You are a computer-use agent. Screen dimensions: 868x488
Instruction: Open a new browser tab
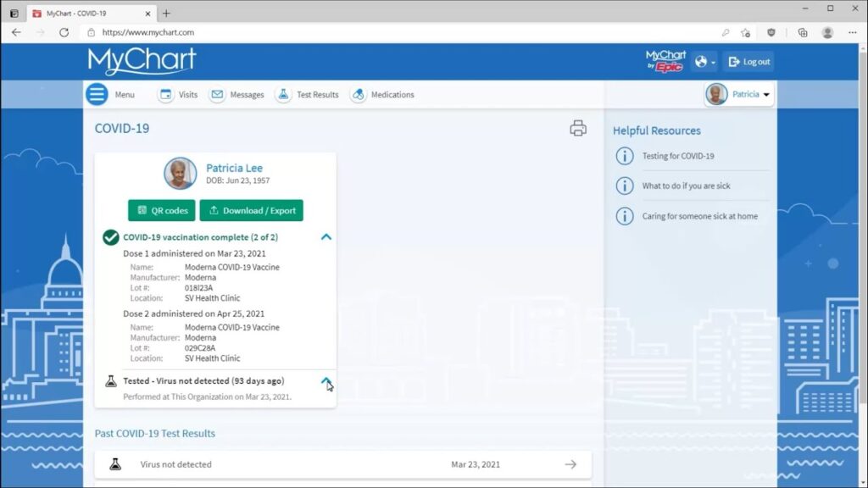[x=166, y=14]
